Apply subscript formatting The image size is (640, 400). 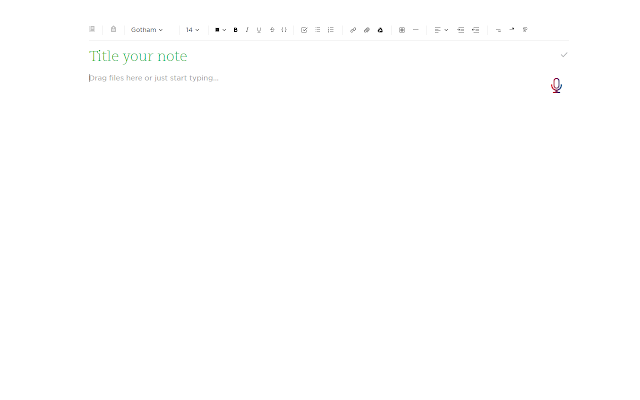point(498,30)
